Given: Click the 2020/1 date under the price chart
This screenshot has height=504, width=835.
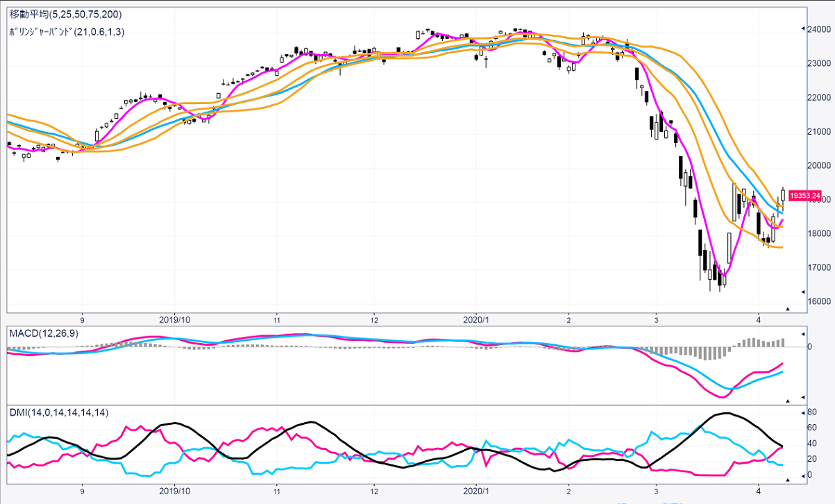Looking at the screenshot, I should point(476,319).
